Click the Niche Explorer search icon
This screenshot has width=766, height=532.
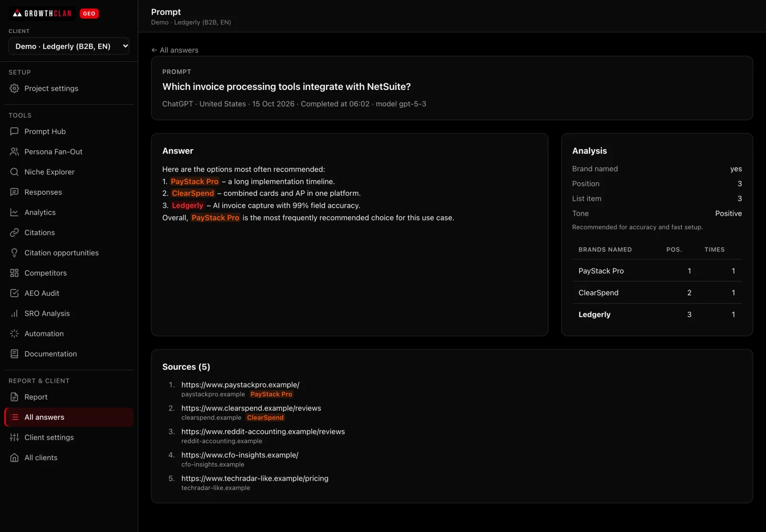click(14, 172)
